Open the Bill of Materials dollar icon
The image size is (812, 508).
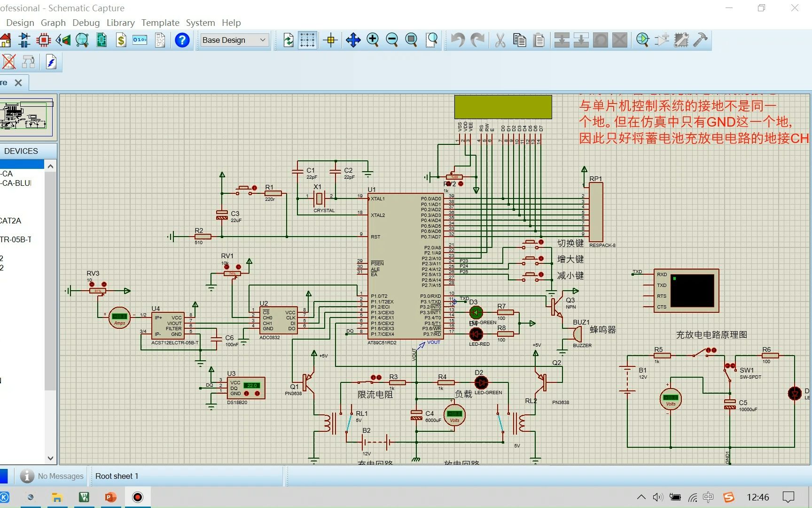pos(121,40)
